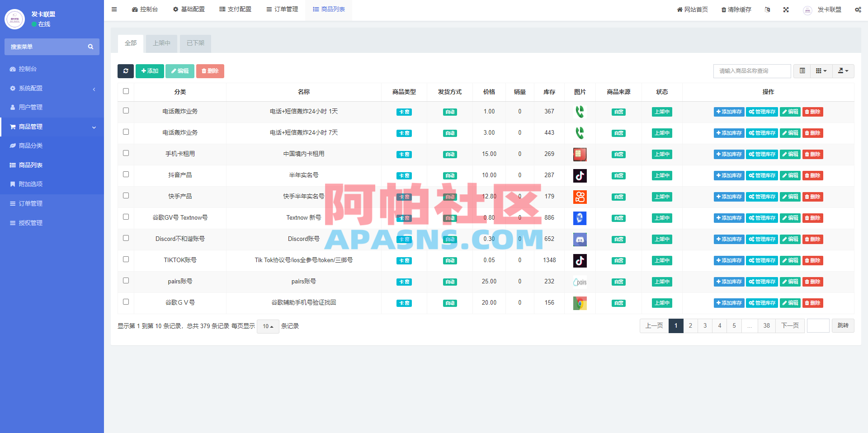Expand the 系统配置 sidebar menu
868x433 pixels.
[x=31, y=88]
